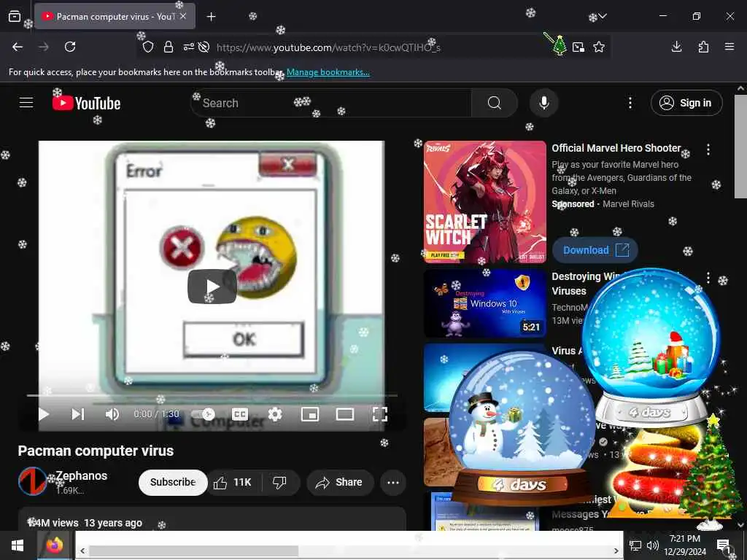Open the Firefox downloads panel

tap(676, 47)
